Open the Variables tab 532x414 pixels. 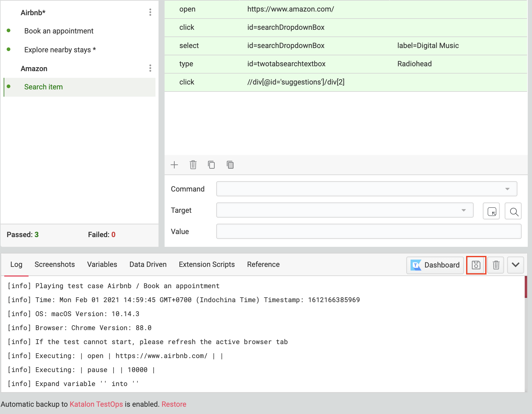point(102,264)
